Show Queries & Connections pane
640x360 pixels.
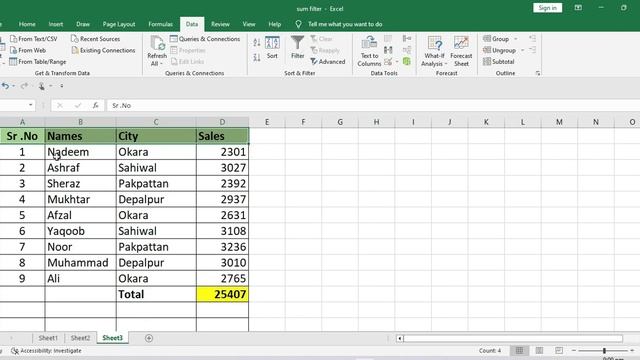coord(205,39)
